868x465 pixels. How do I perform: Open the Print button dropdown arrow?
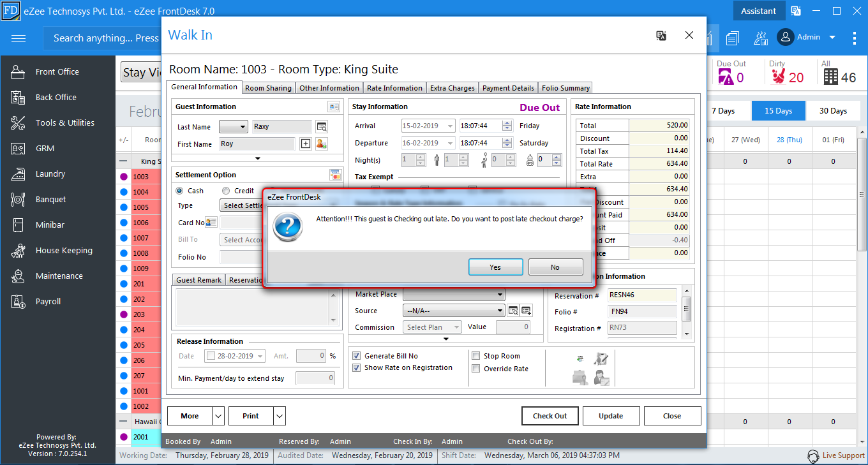280,416
